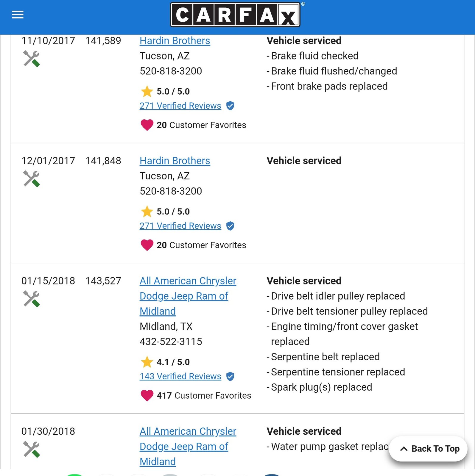The height and width of the screenshot is (476, 475).
Task: Open Hardin Brothers link in 11/10/2017 entry
Action: (175, 41)
